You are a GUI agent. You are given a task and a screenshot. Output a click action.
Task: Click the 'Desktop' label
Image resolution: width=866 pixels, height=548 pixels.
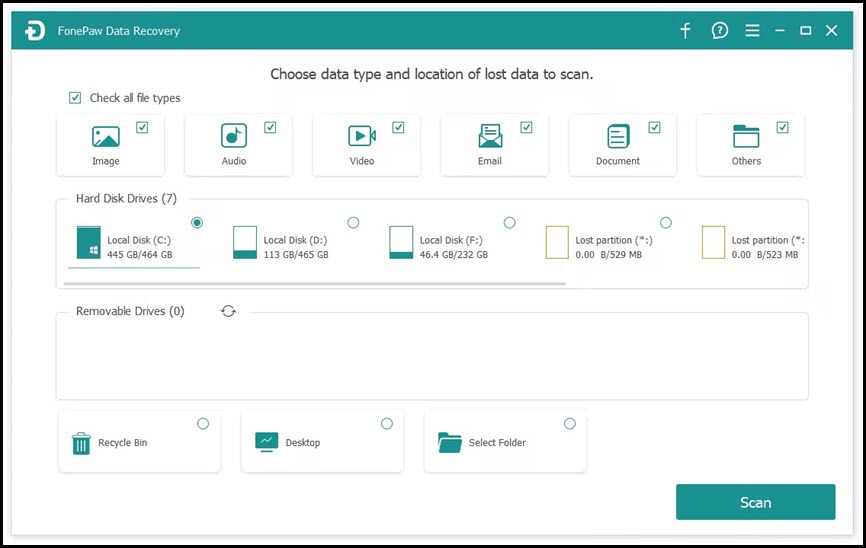[303, 442]
